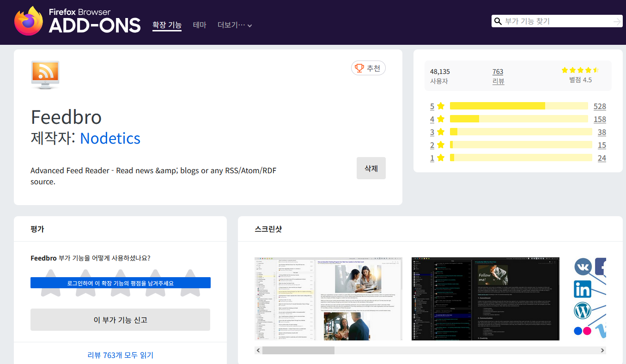Click the Firefox Browser Add-ons logo
This screenshot has height=364, width=626.
point(77,21)
